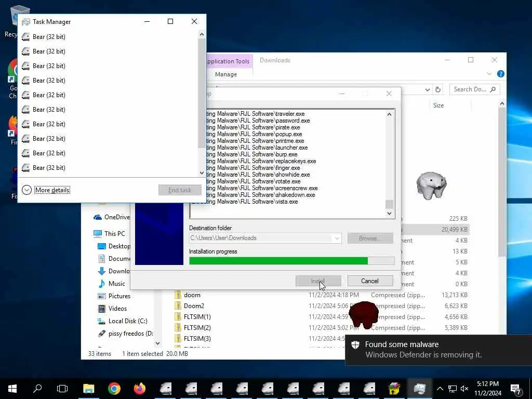
Task: Click Task Manager list scroll-down arrow
Action: [202, 172]
